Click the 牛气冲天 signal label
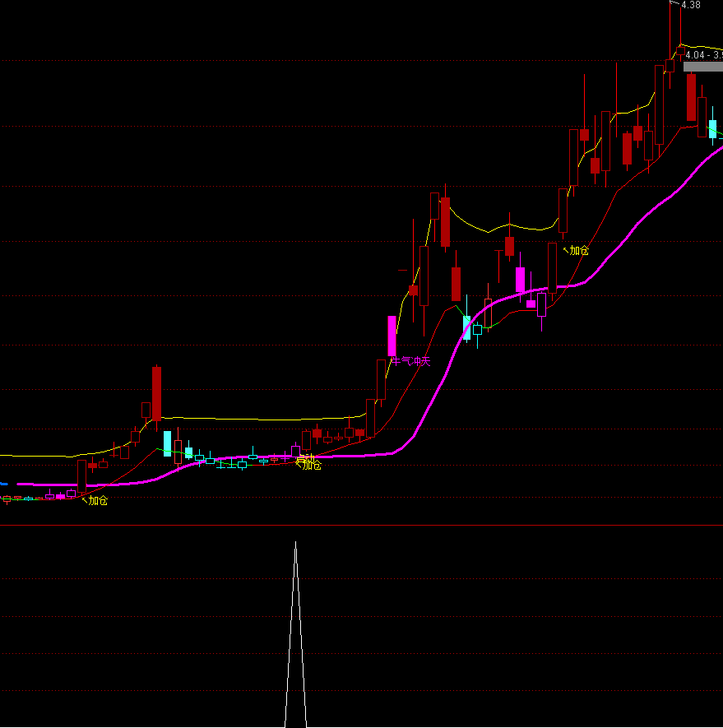 410,361
